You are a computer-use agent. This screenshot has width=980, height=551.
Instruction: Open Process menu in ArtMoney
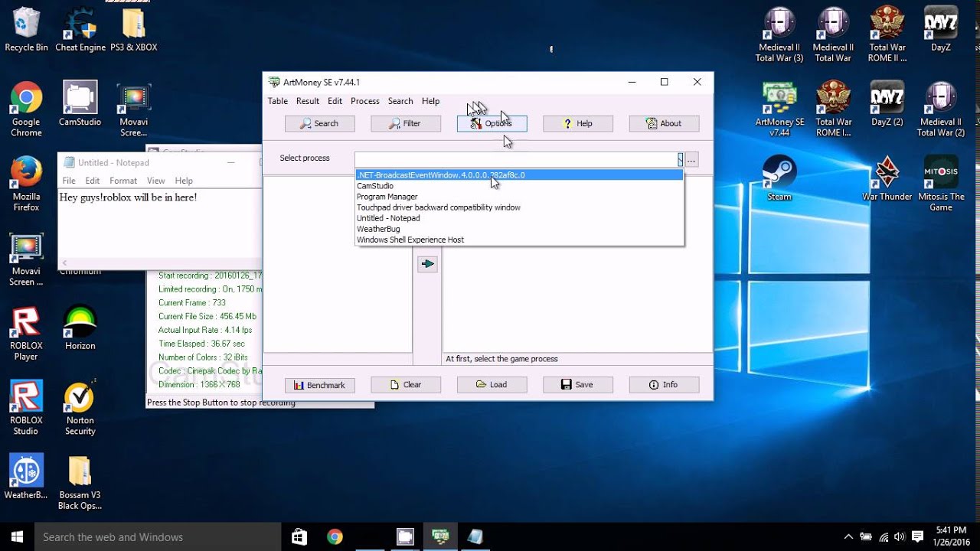point(365,101)
